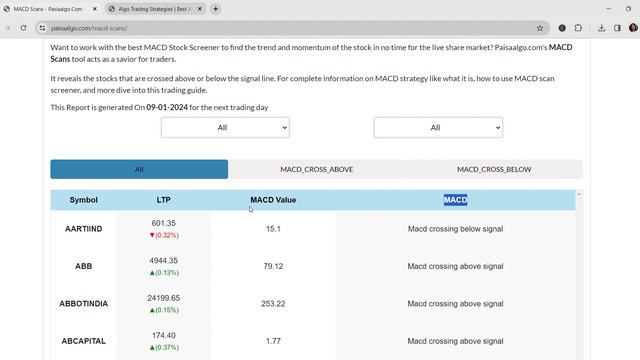Sort by LTP column header

pos(164,200)
